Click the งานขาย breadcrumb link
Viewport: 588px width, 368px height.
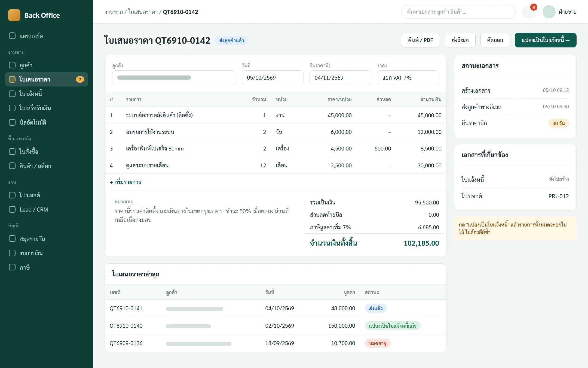(x=114, y=12)
